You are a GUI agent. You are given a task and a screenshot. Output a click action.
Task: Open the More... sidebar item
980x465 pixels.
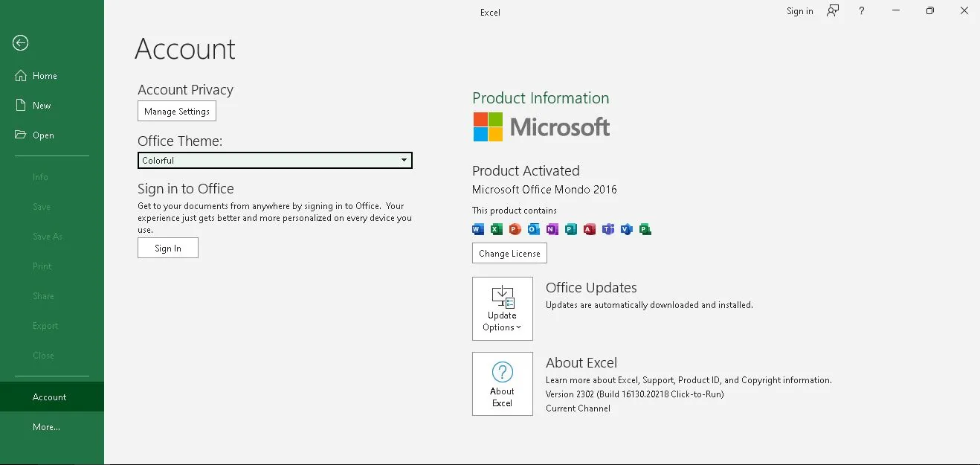pos(52,427)
